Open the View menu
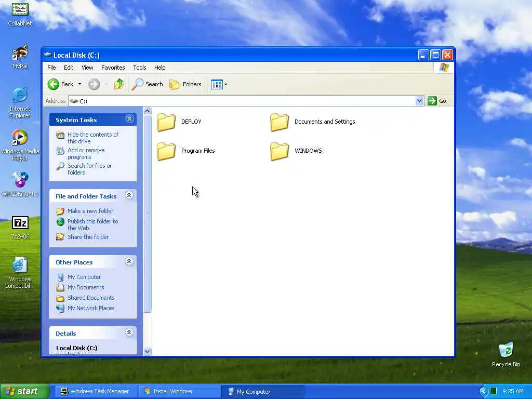The image size is (532, 399). tap(87, 68)
